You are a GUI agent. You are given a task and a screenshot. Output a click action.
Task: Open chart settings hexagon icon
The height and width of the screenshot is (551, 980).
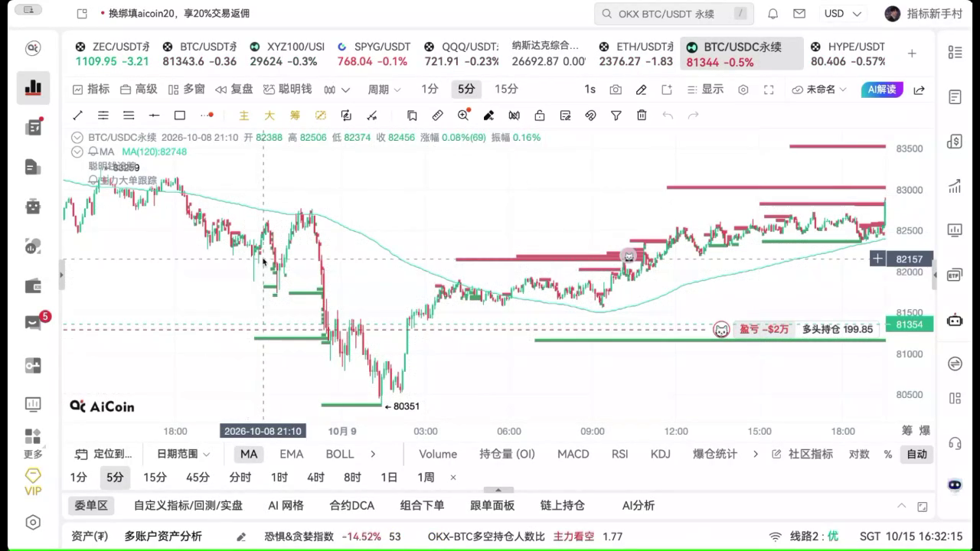[743, 90]
